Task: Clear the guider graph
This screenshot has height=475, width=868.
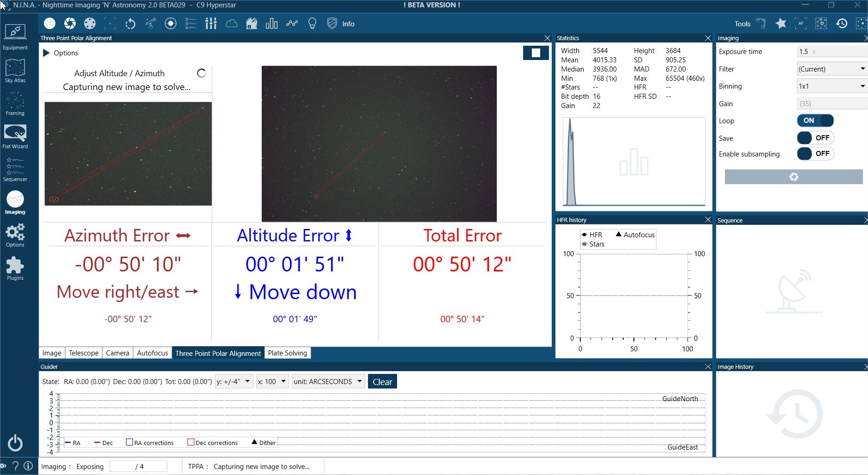Action: (x=382, y=382)
